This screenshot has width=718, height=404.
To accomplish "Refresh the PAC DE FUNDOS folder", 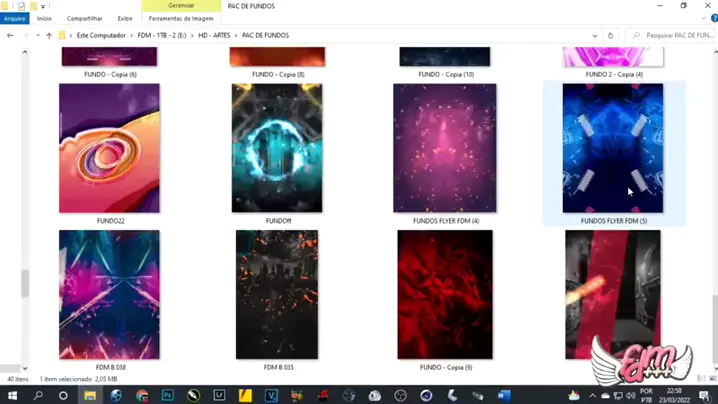I will (x=610, y=35).
